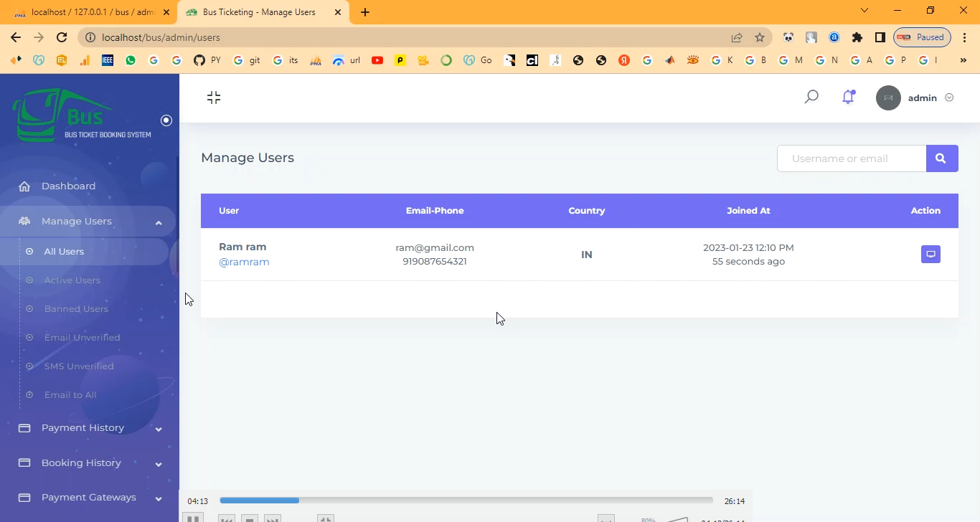
Task: Toggle the browser side panel icon
Action: pos(880,37)
